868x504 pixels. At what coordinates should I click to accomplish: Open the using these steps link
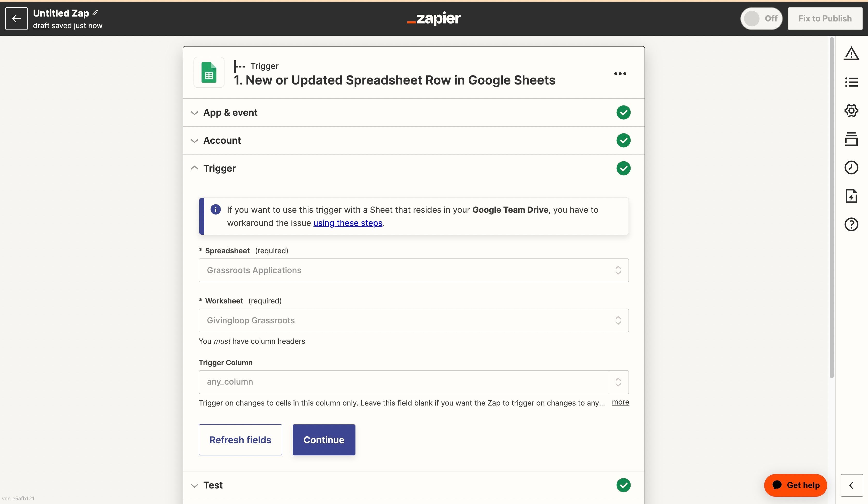coord(347,223)
